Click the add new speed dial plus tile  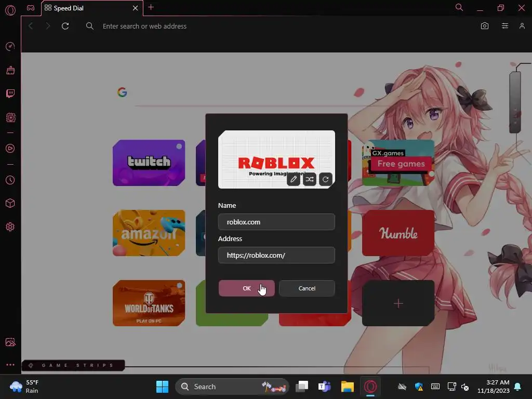tap(398, 303)
